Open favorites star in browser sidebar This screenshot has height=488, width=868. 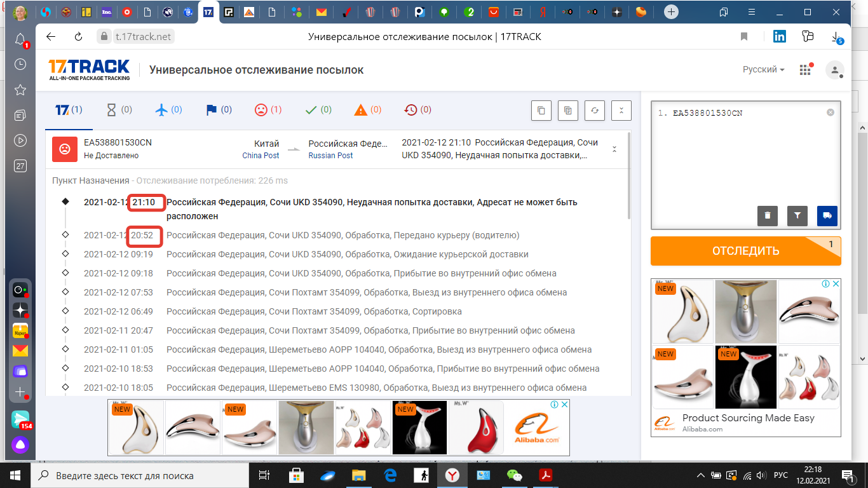[x=20, y=90]
